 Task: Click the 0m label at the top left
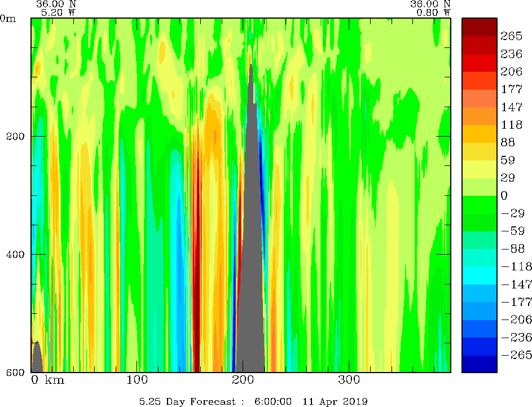(8, 18)
